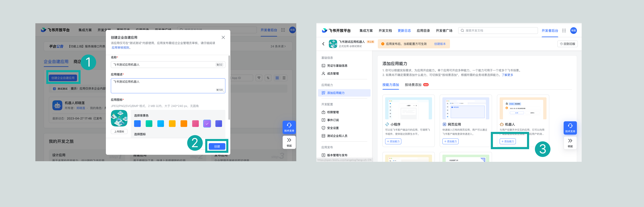Select the pink background color swatch
The width and height of the screenshot is (644, 207).
195,124
